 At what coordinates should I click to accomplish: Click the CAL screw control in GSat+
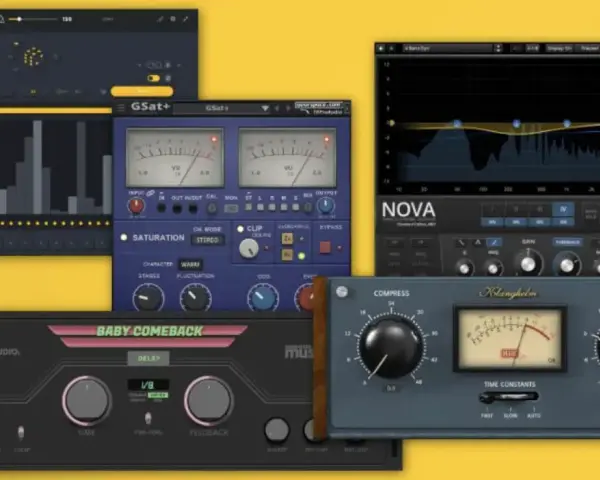pos(212,208)
